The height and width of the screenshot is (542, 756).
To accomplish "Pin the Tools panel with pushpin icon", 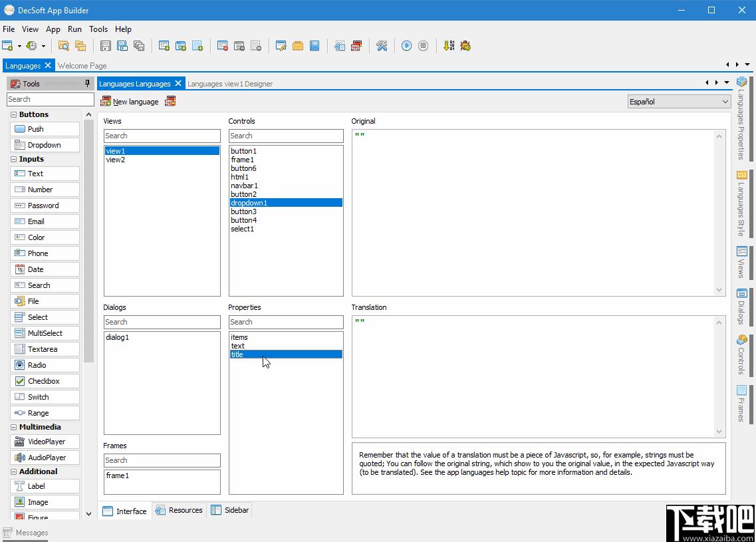I will tap(87, 84).
